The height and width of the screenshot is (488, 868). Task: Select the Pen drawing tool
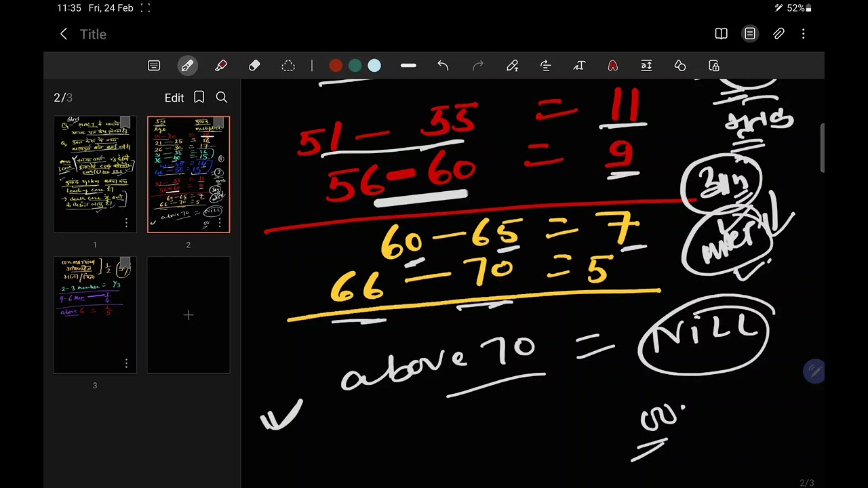(187, 66)
